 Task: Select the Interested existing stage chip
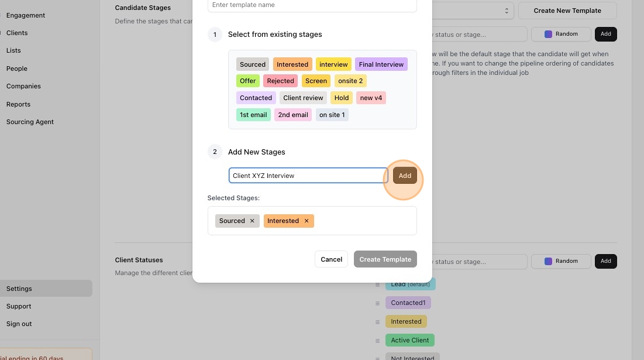(x=292, y=64)
